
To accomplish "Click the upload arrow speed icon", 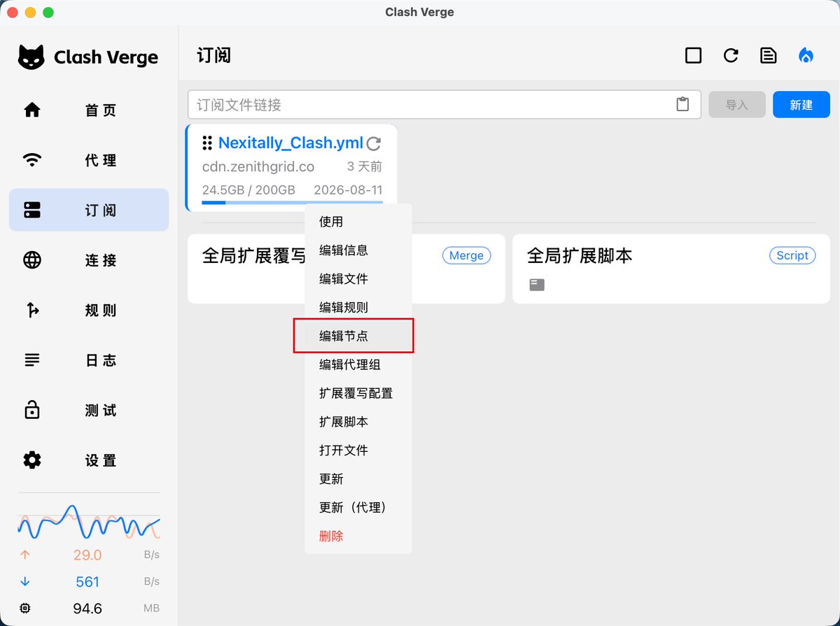I will pyautogui.click(x=25, y=555).
